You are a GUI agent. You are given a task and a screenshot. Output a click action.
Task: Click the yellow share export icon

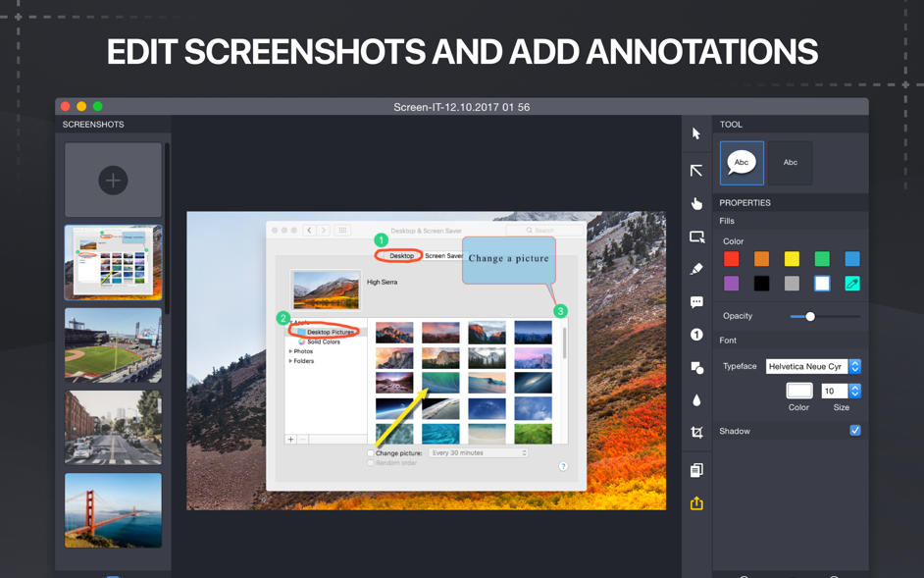tap(696, 503)
